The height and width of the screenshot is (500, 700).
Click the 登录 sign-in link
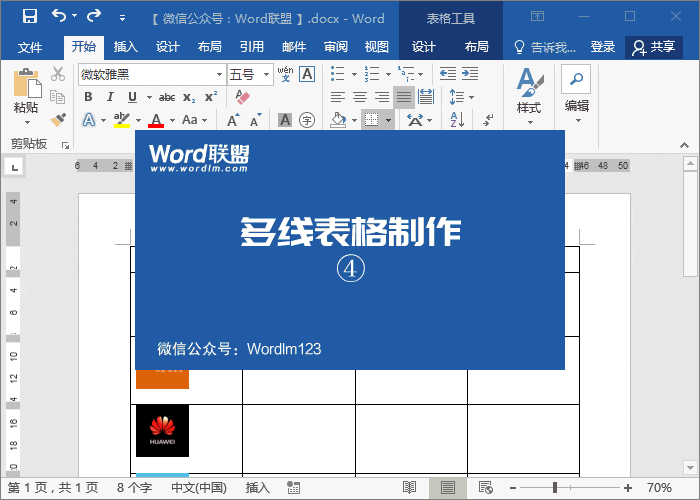603,47
